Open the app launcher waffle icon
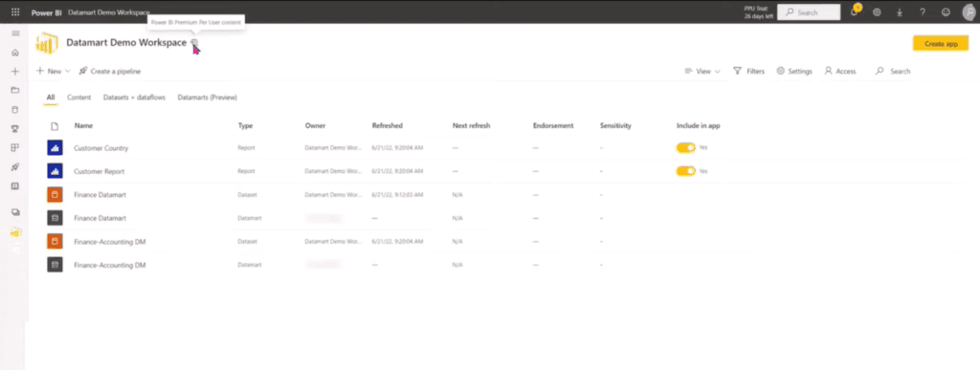This screenshot has width=980, height=370. coord(15,11)
